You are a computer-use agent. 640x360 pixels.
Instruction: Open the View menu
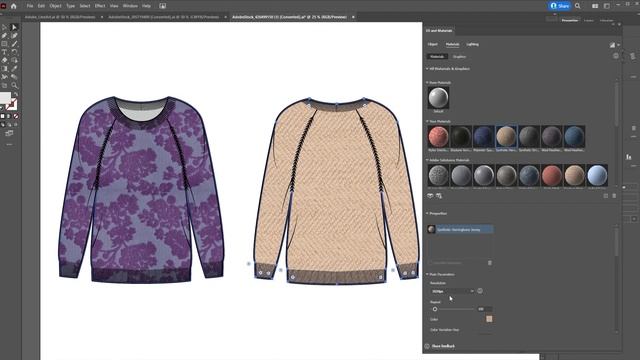114,6
